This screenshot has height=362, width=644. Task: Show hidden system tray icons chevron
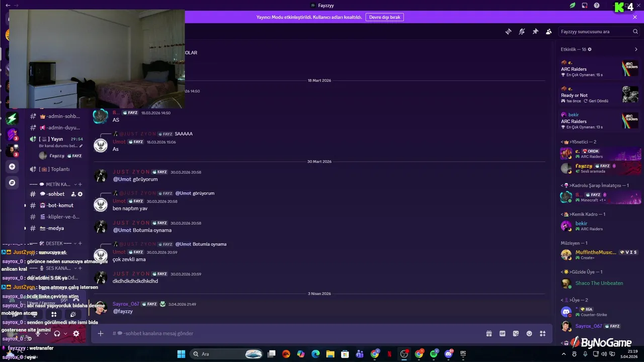[563, 354]
